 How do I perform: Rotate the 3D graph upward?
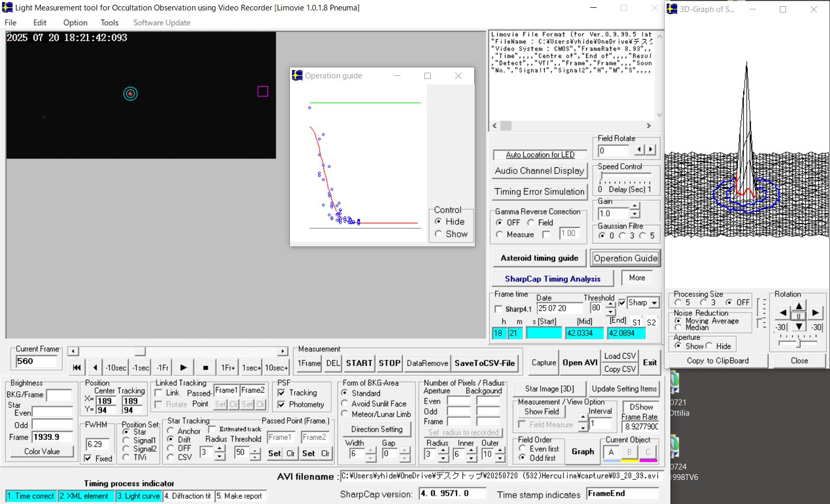[x=799, y=306]
